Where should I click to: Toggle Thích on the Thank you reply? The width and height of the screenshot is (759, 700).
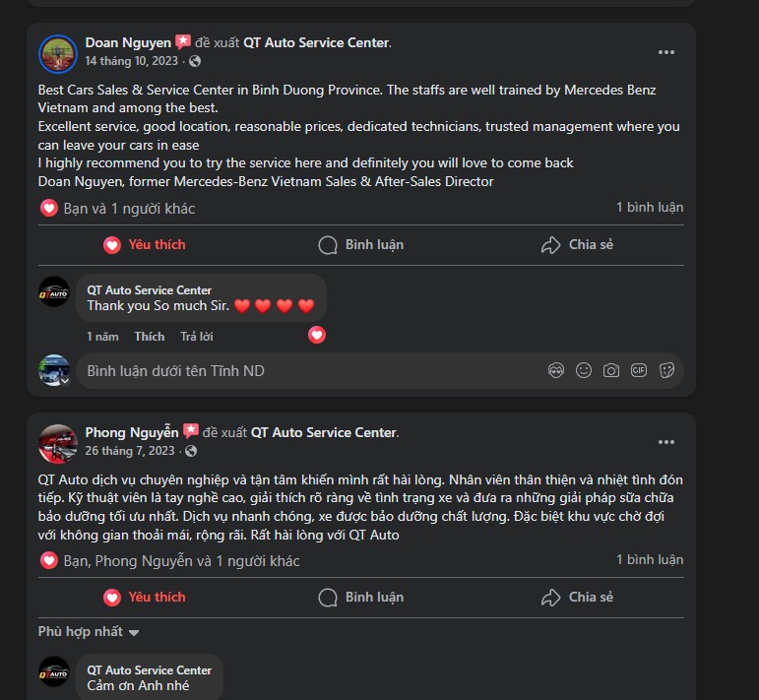coord(150,337)
